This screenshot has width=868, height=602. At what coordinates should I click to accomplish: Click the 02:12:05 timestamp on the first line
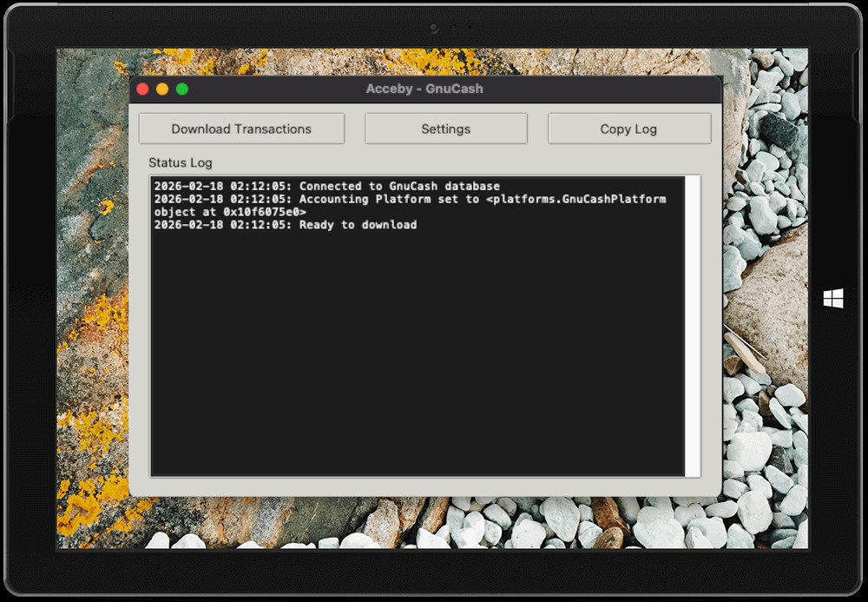click(260, 185)
